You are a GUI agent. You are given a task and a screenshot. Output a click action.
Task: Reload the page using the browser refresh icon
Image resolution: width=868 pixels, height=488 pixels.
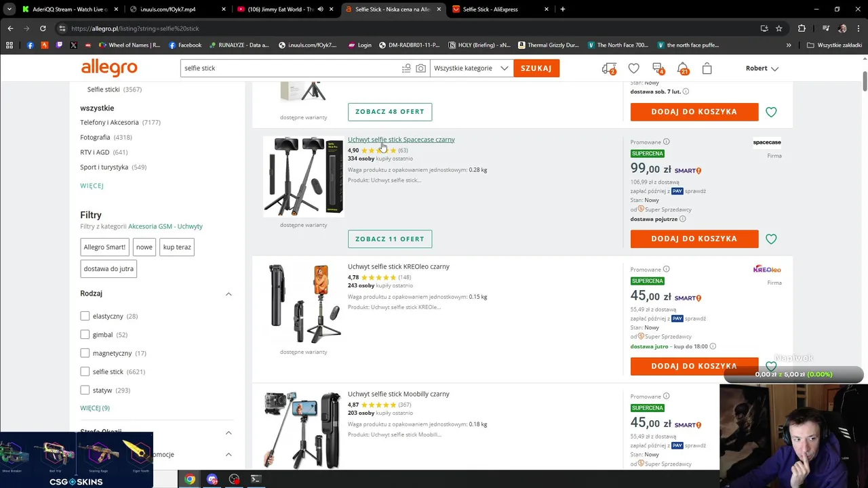coord(43,28)
